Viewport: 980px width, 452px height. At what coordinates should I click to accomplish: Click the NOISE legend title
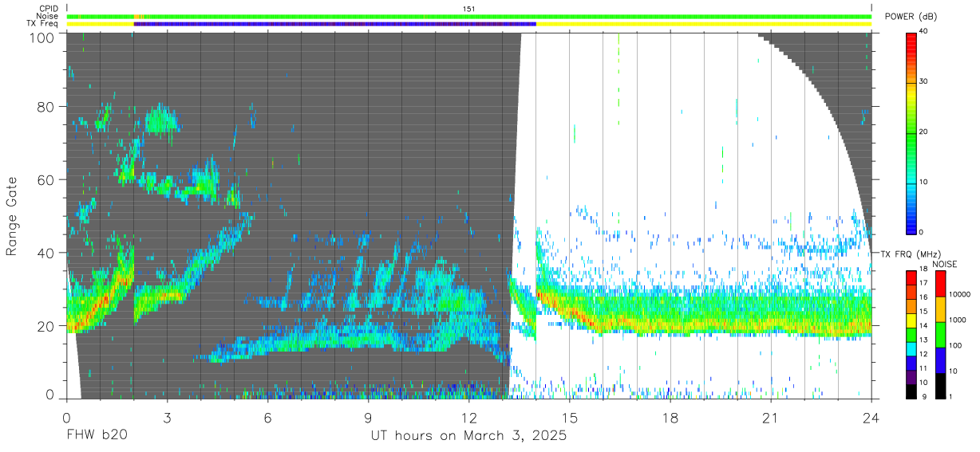pyautogui.click(x=944, y=264)
